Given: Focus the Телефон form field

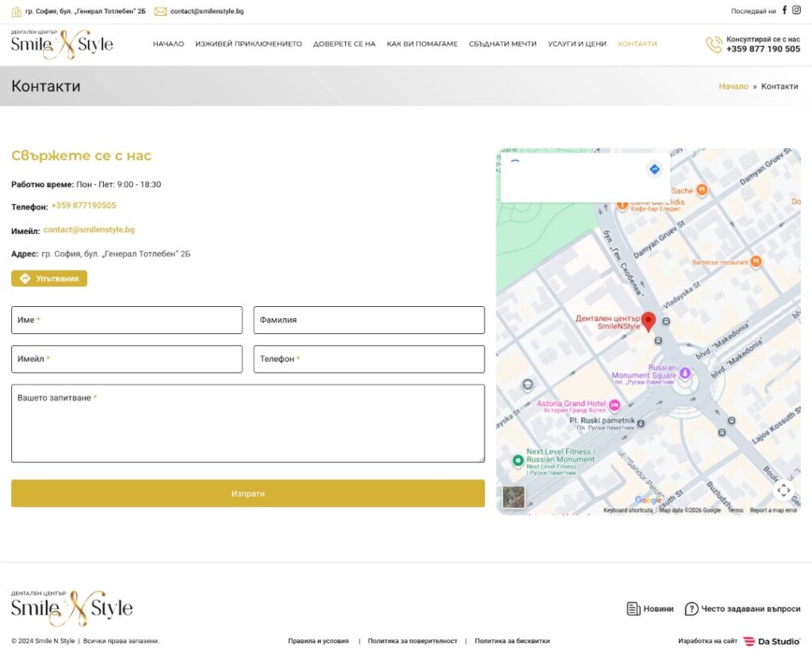Looking at the screenshot, I should (370, 359).
